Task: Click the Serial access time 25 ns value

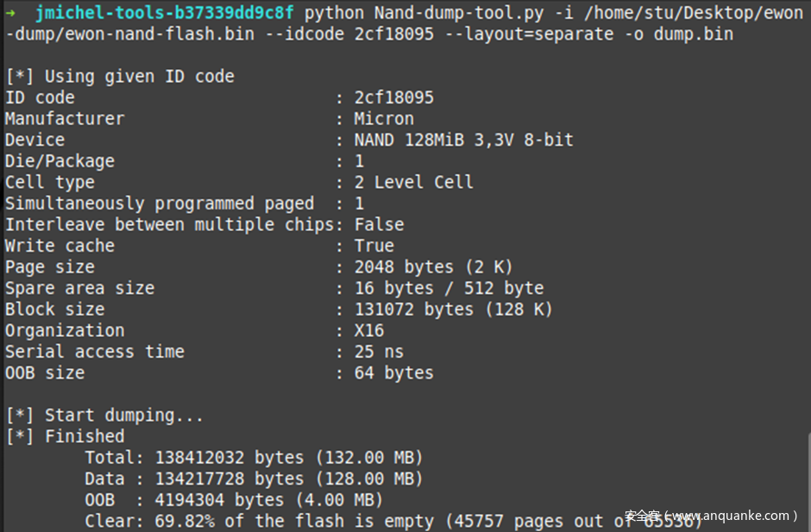Action: [379, 352]
